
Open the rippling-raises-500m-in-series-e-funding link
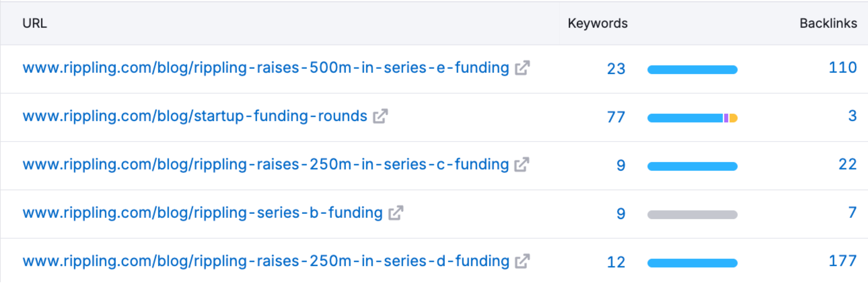coord(266,68)
